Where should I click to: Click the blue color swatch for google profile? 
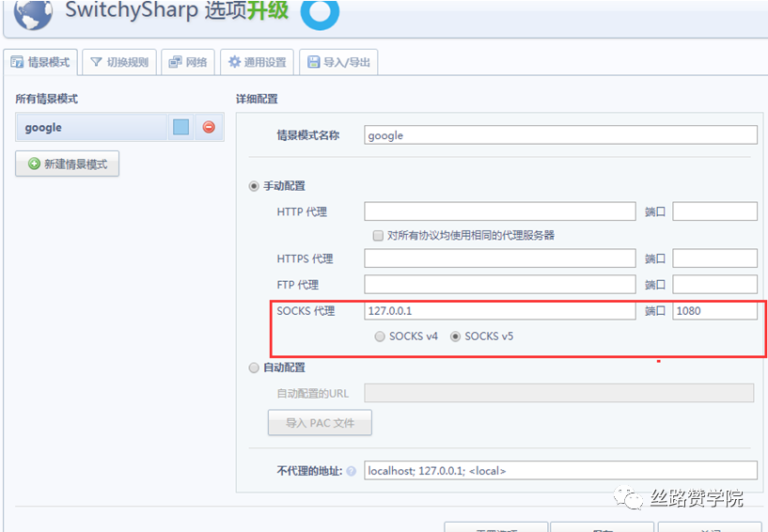coord(180,128)
